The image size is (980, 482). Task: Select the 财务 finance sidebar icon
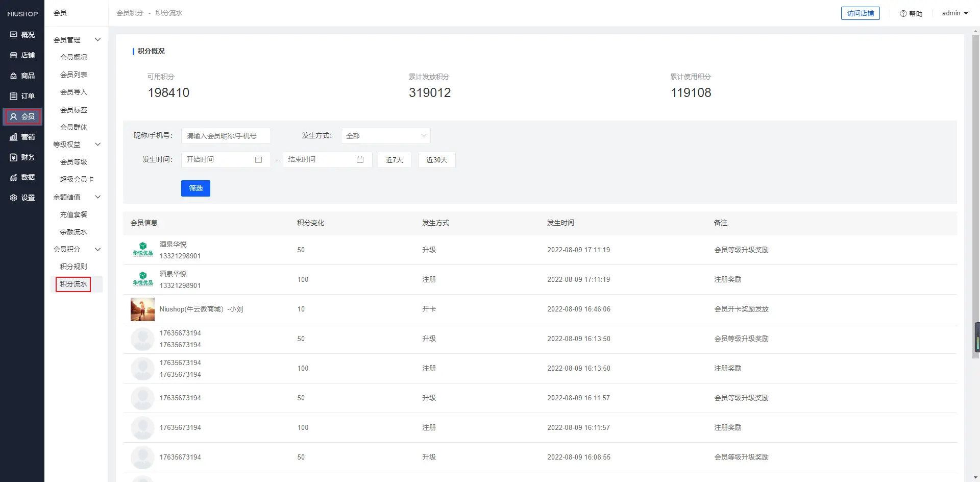(x=14, y=157)
